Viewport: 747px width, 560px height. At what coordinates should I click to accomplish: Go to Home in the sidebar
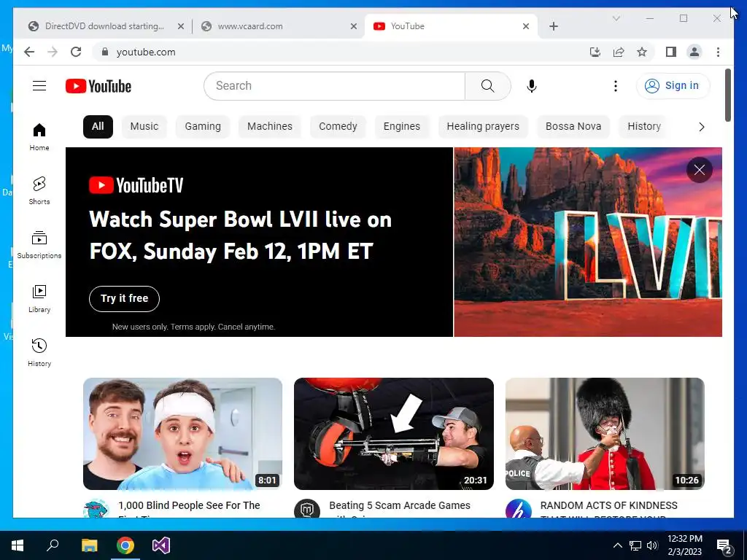click(x=39, y=137)
